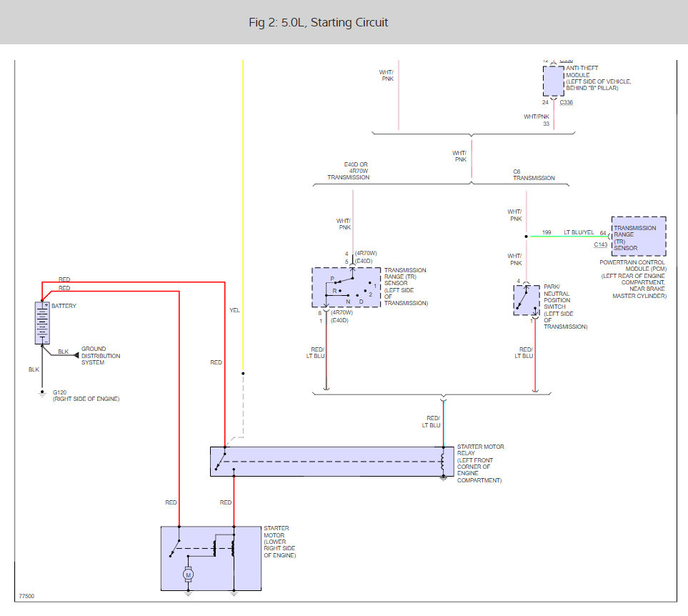Click the yellow YEL wire label
Screen dimensions: 688x616
[x=234, y=311]
